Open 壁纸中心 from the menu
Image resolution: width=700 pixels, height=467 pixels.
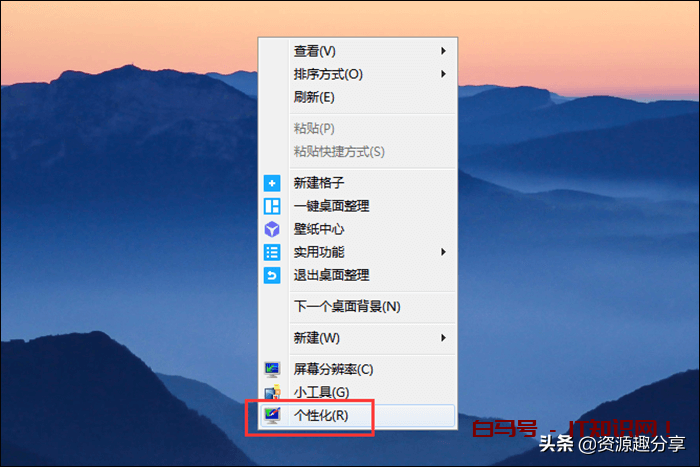(358, 229)
